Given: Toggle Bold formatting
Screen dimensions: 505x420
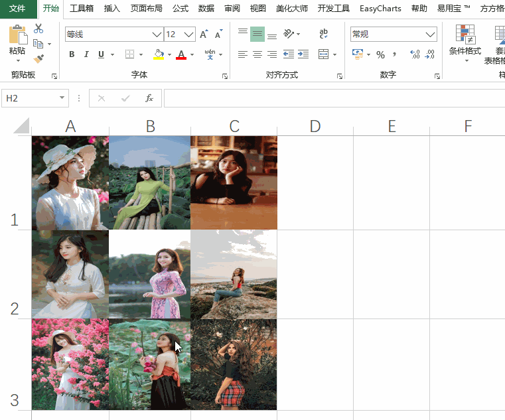Looking at the screenshot, I should tap(72, 54).
